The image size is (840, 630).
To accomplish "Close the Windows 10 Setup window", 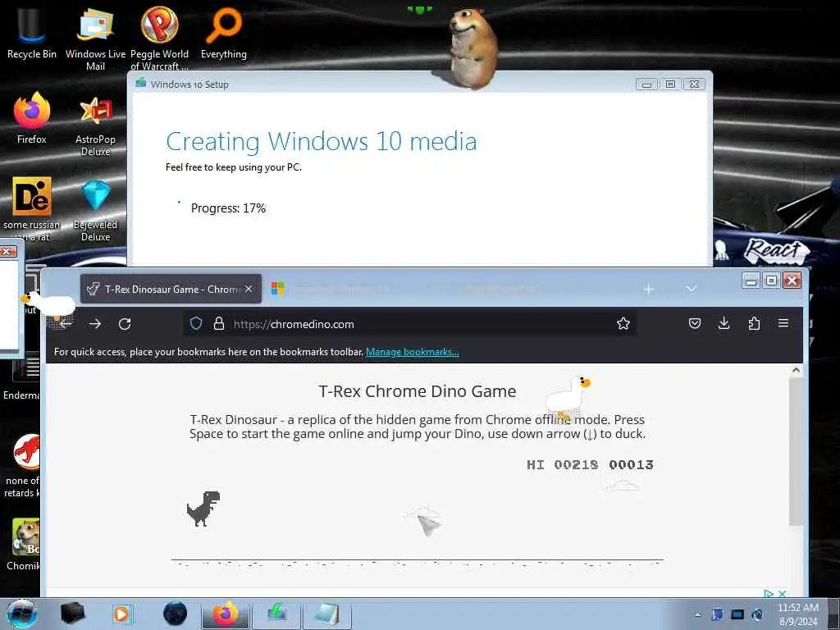I will pos(694,84).
